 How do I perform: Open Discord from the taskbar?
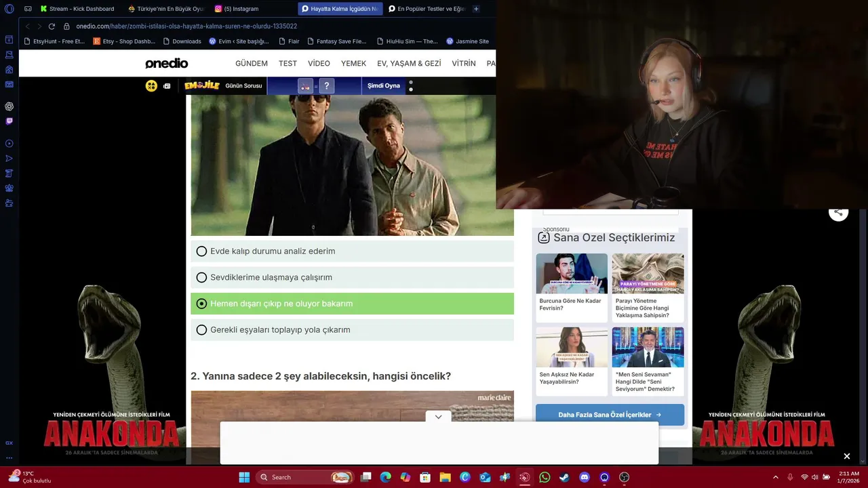click(585, 477)
